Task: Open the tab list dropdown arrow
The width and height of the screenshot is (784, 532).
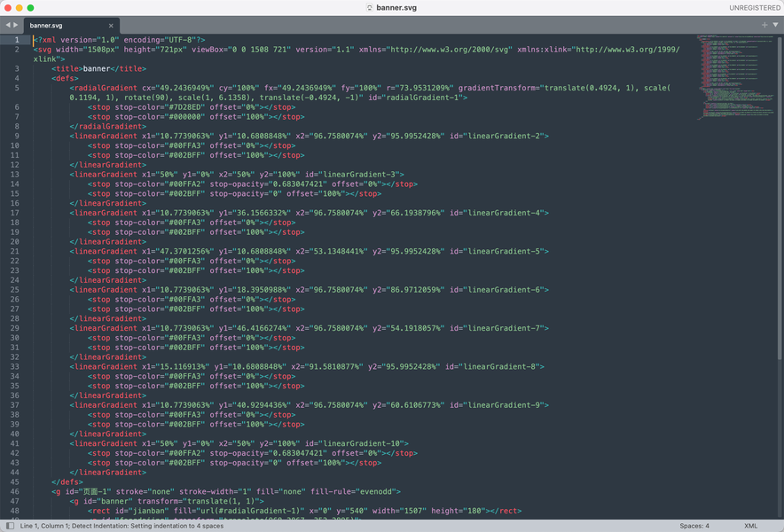Action: pos(775,25)
